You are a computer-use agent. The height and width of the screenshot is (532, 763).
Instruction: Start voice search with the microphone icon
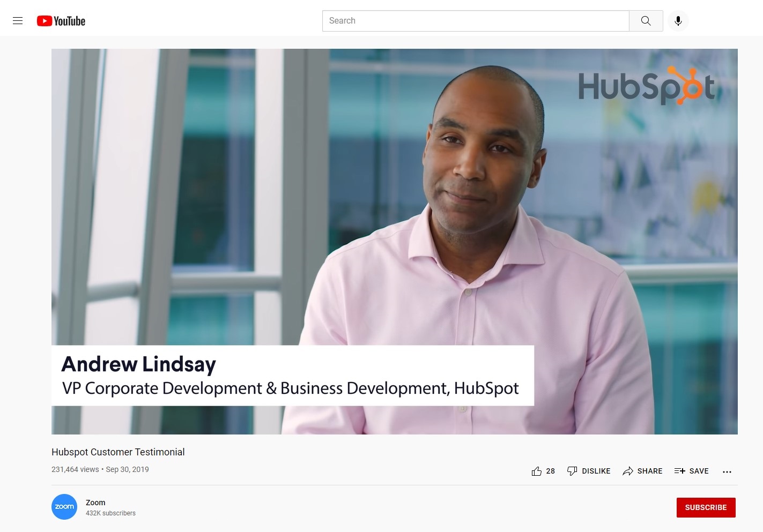click(678, 21)
